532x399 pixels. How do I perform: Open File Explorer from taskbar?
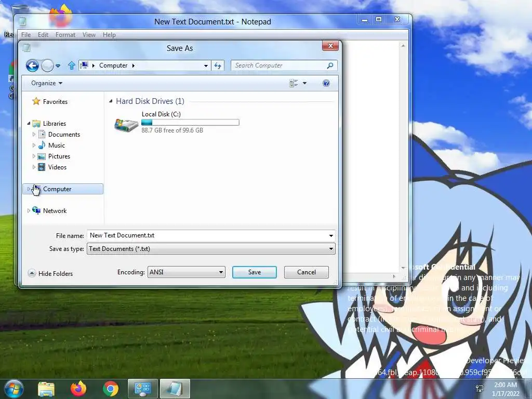tap(46, 389)
